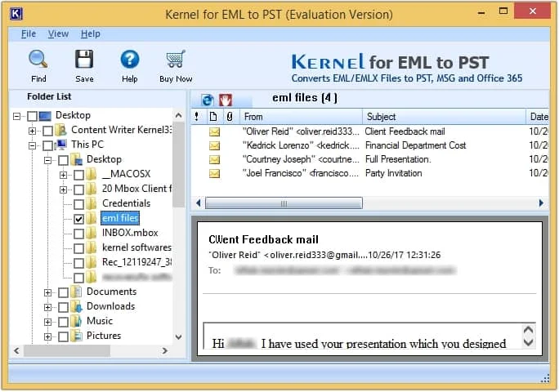559x392 pixels.
Task: Expand the 20 Mbox Client folder node
Action: (x=63, y=189)
